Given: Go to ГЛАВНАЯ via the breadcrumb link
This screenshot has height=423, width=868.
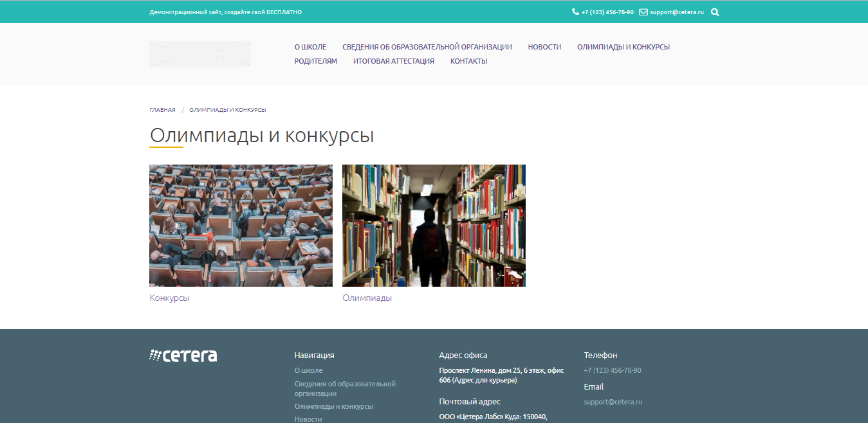Looking at the screenshot, I should tap(162, 109).
